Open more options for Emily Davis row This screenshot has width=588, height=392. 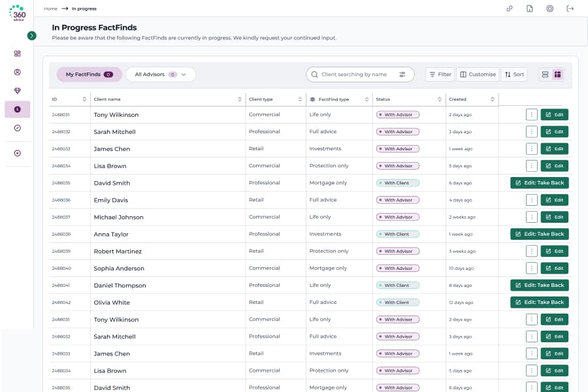[531, 200]
